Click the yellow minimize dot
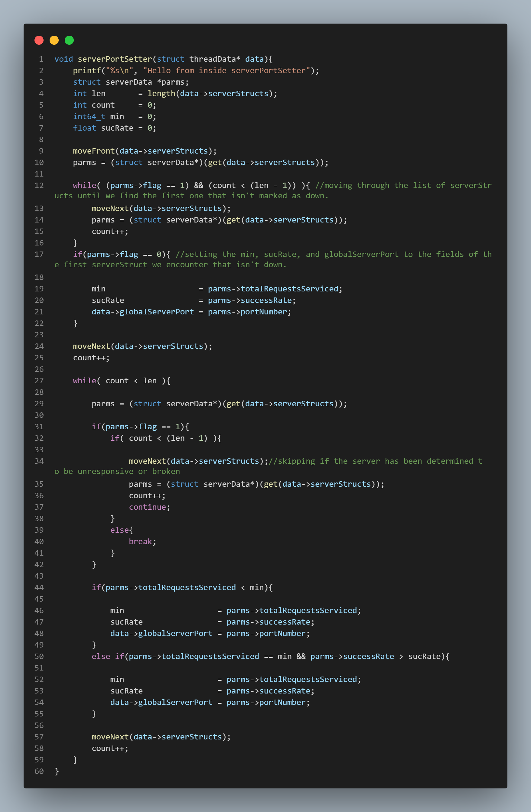Image resolution: width=531 pixels, height=812 pixels. point(54,40)
